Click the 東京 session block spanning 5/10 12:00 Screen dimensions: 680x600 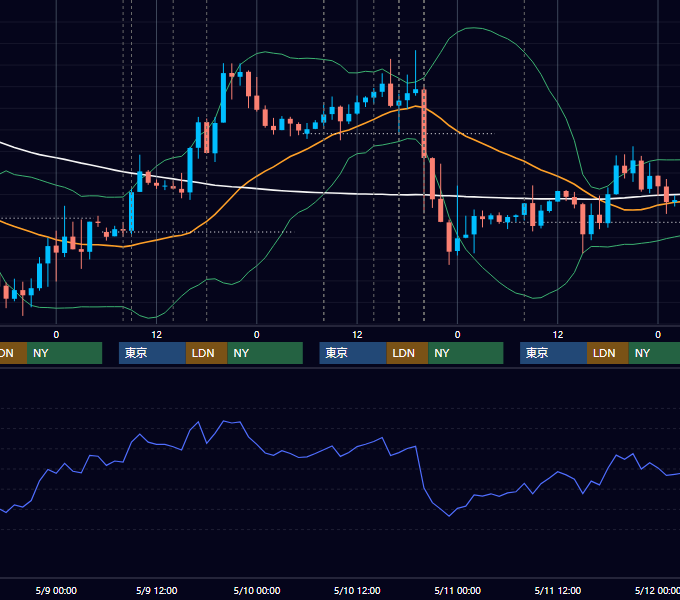coord(353,353)
